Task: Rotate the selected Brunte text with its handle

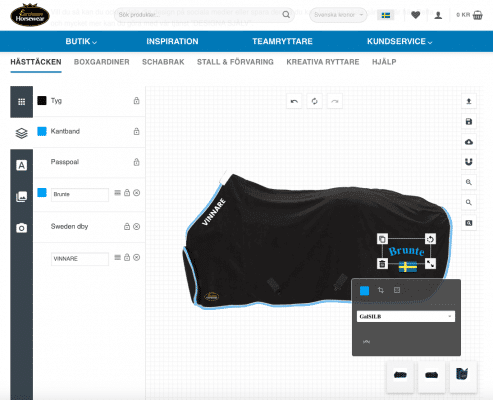Action: pos(430,239)
